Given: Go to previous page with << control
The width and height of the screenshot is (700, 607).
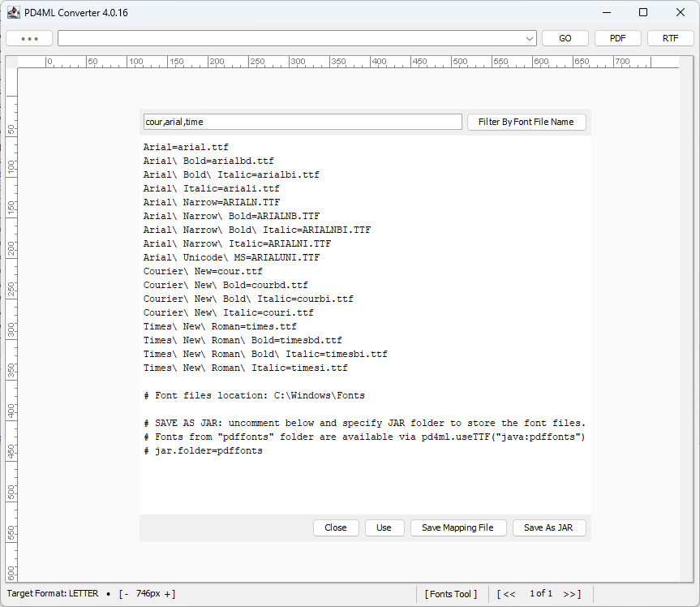Looking at the screenshot, I should 509,594.
